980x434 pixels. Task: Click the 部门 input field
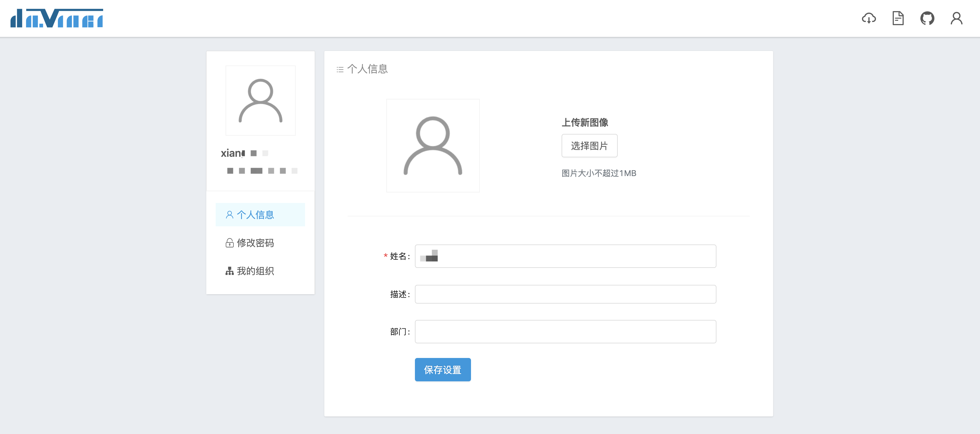565,332
